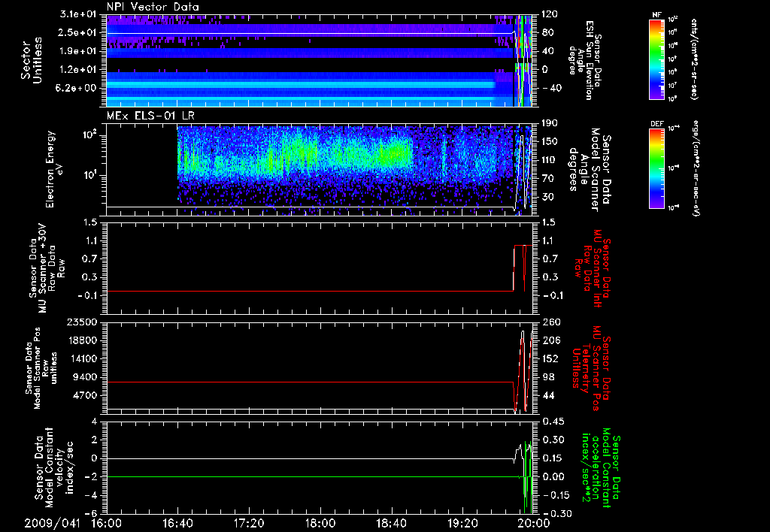
Task: Click the 16:00 time axis label
Action: pos(107,524)
